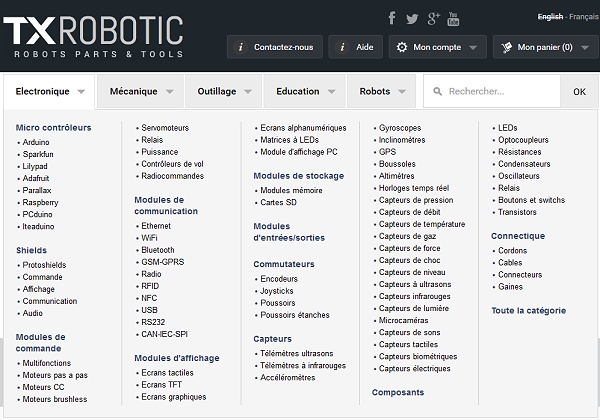Focus the Rechercher search field
Screen dimensions: 600x420
[492, 91]
